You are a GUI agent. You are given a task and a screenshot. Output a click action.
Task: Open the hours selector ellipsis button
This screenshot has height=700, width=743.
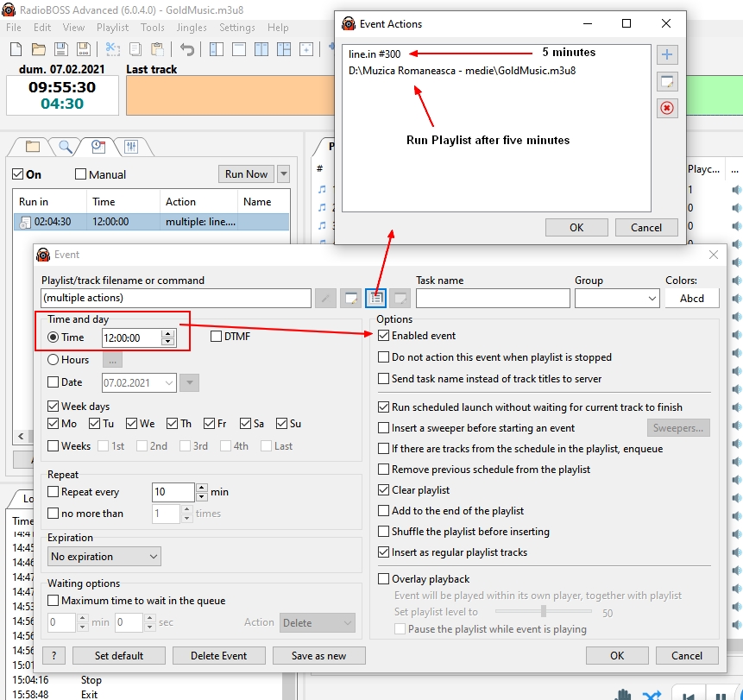pos(112,360)
